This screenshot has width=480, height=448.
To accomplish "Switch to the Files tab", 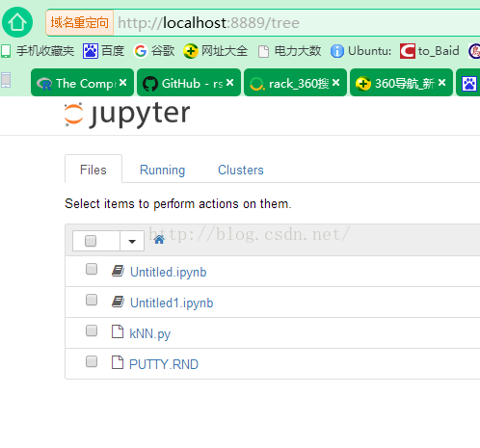I will coord(93,170).
